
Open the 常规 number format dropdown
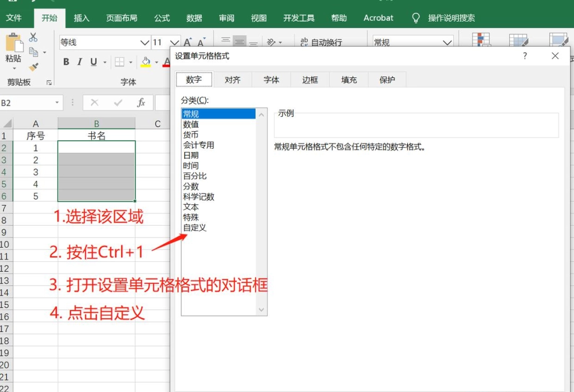coord(447,42)
